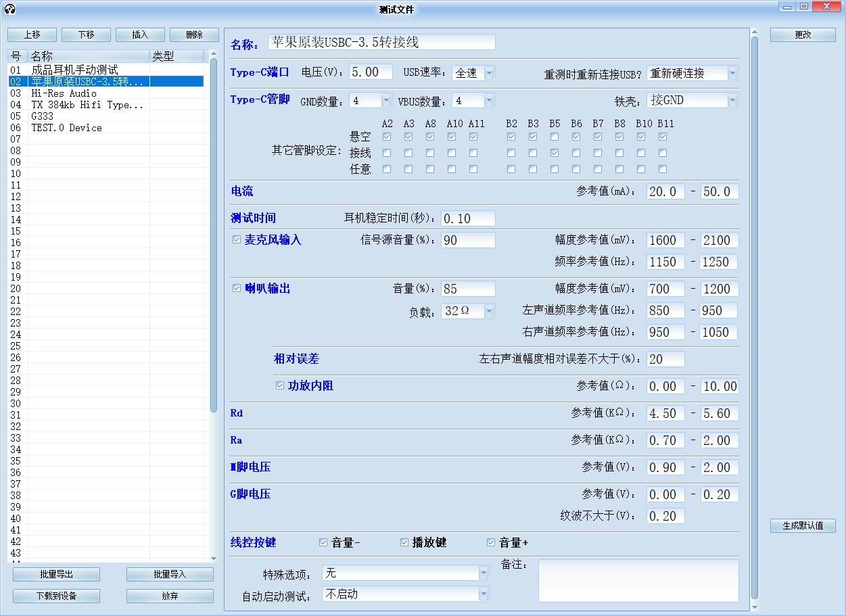Click the list scrollbar down arrow

[x=214, y=558]
